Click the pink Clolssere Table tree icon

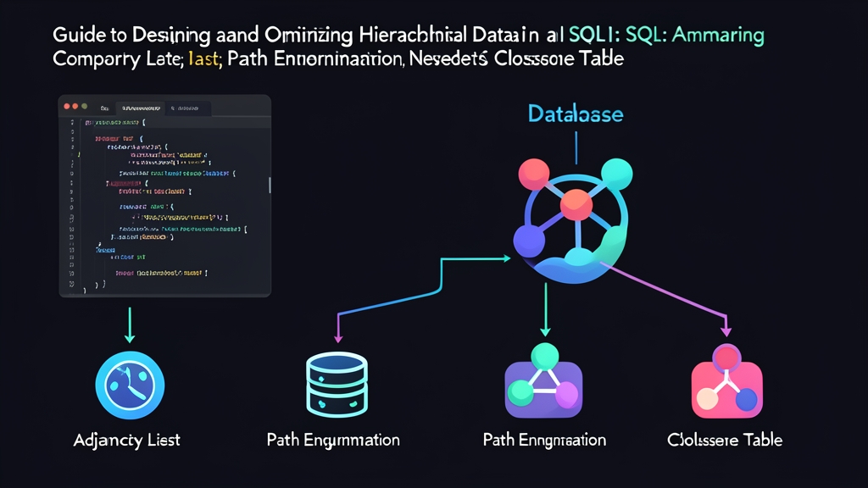(726, 382)
